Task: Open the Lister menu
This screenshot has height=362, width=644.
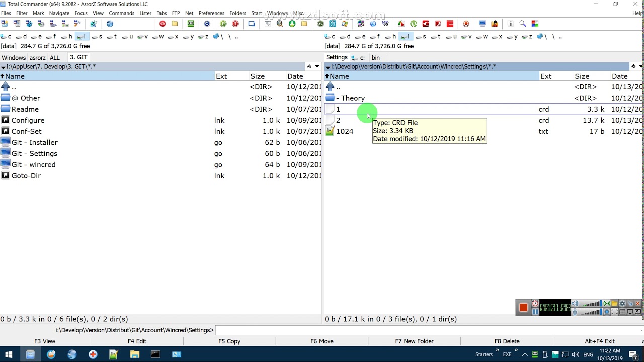Action: [x=145, y=13]
